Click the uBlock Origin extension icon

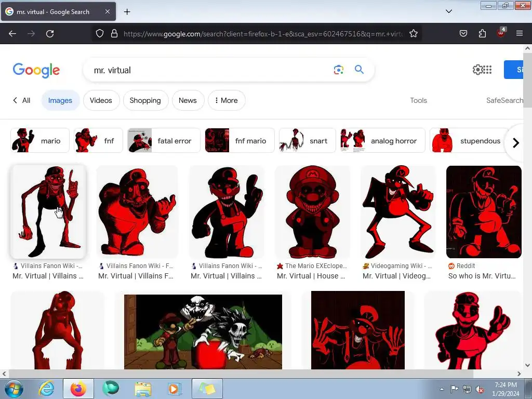pos(501,33)
